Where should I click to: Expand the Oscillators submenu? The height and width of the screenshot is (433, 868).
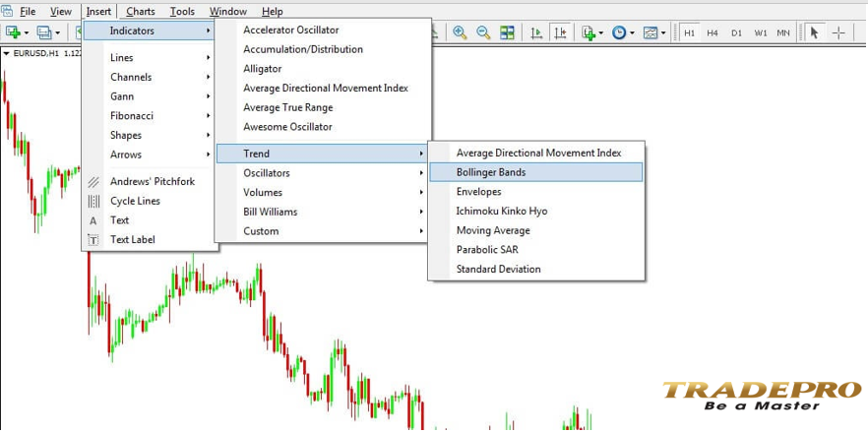click(323, 173)
